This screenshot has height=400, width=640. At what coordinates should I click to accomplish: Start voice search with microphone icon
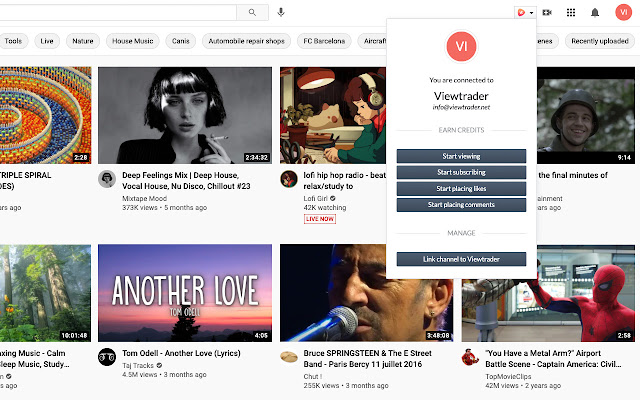point(281,12)
